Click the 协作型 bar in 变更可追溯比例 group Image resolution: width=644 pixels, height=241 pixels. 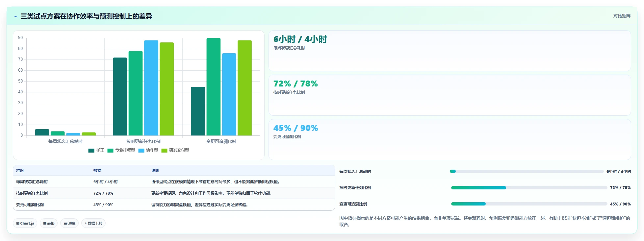click(x=229, y=94)
